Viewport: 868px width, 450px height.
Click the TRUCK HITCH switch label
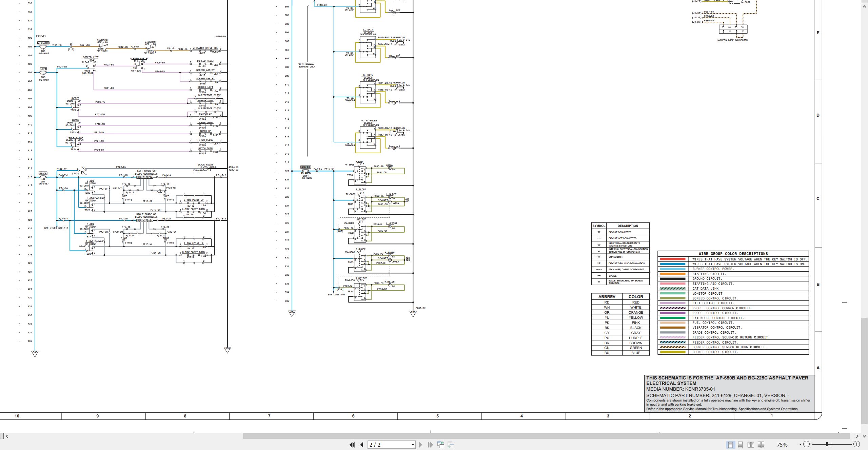[75, 138]
